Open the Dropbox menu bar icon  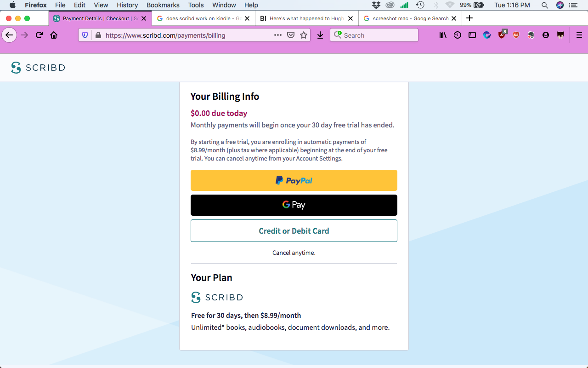click(376, 5)
